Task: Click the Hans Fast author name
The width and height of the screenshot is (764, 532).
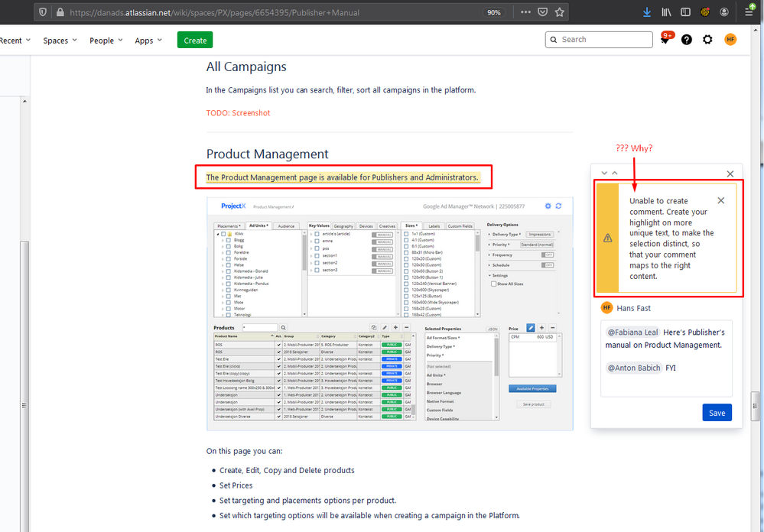Action: click(x=633, y=308)
